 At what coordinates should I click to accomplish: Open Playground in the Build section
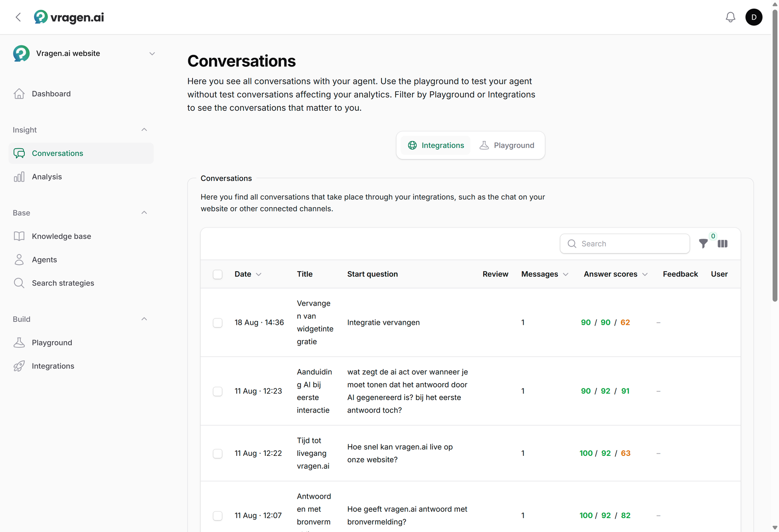pyautogui.click(x=81, y=343)
